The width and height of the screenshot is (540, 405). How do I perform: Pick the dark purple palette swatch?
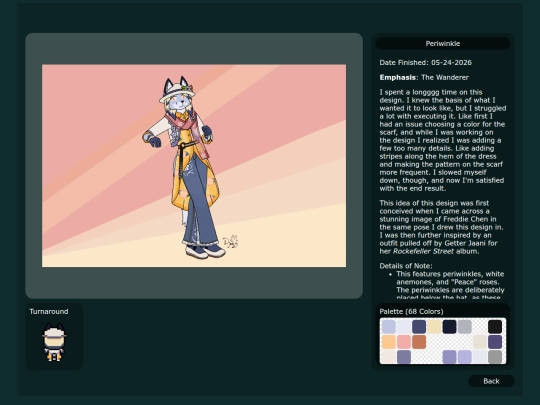(495, 342)
